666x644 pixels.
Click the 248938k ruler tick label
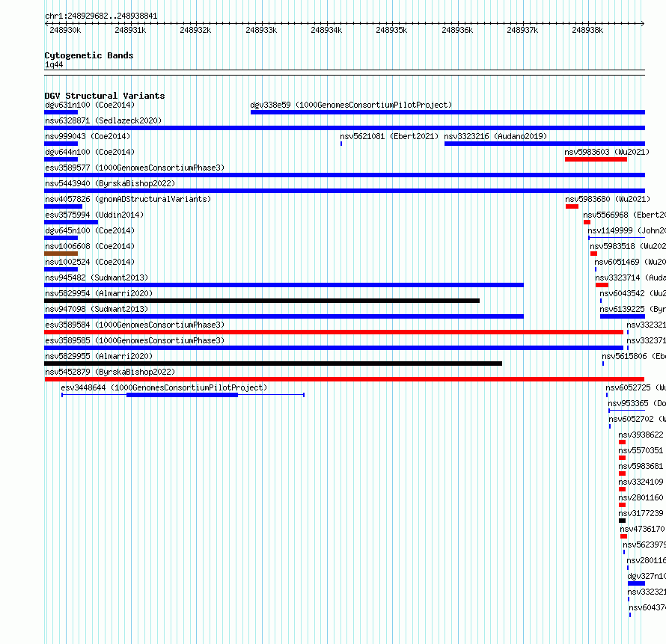[x=587, y=30]
